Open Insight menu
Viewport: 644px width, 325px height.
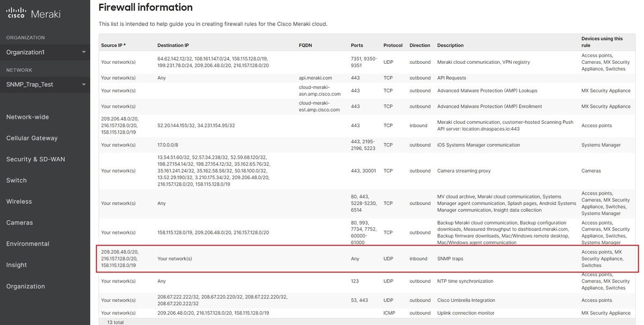click(17, 265)
